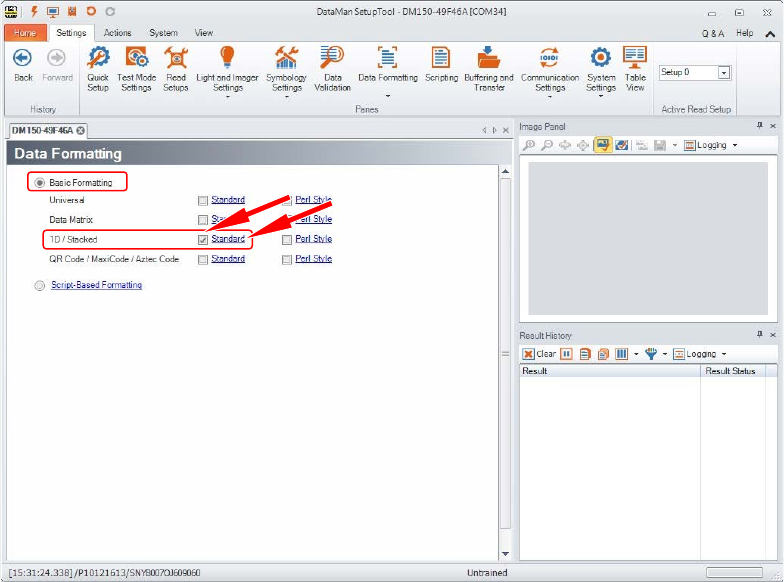Open the Q & A link
Screen dimensions: 784x582
tap(712, 34)
